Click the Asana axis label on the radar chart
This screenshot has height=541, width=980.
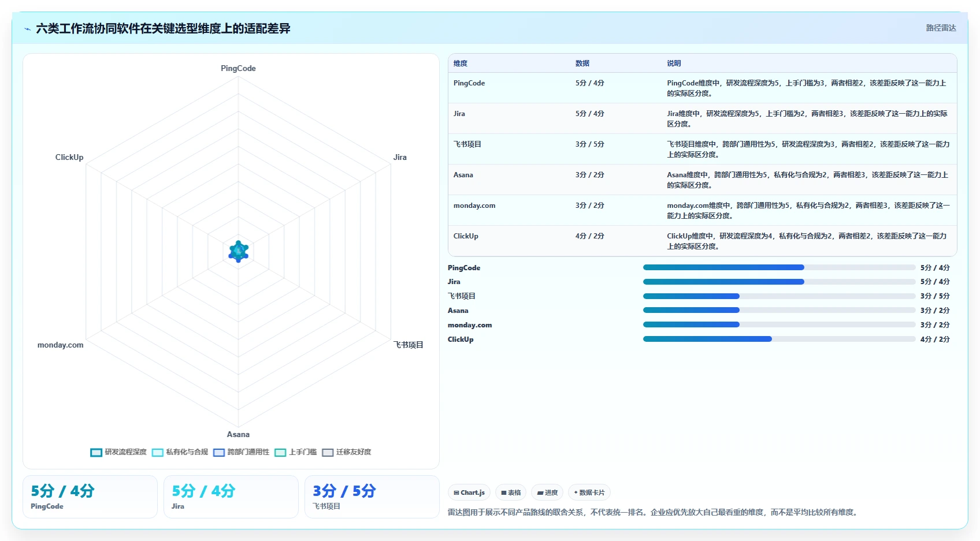click(x=238, y=434)
